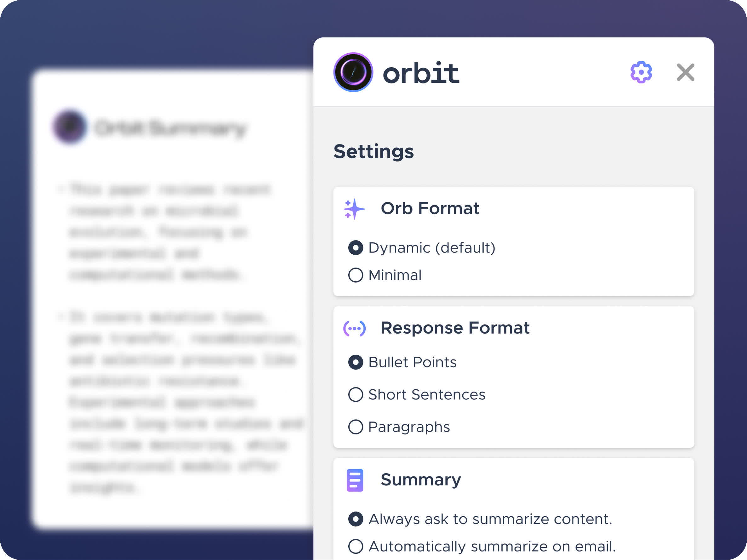Viewport: 747px width, 560px height.
Task: Pick Paragraphs as response format
Action: 356,427
